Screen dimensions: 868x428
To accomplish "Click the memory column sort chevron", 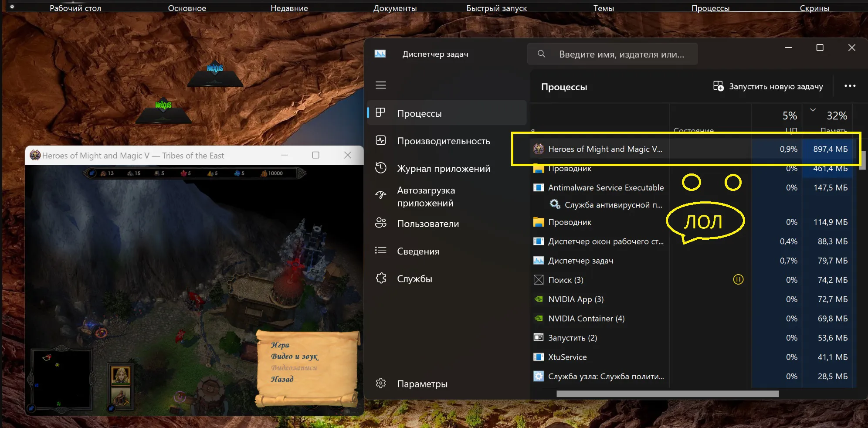I will point(813,110).
